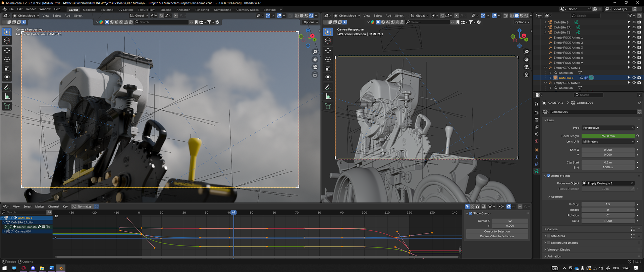644x272 pixels.
Task: Select the Rotate tool in left viewport
Action: [7, 59]
